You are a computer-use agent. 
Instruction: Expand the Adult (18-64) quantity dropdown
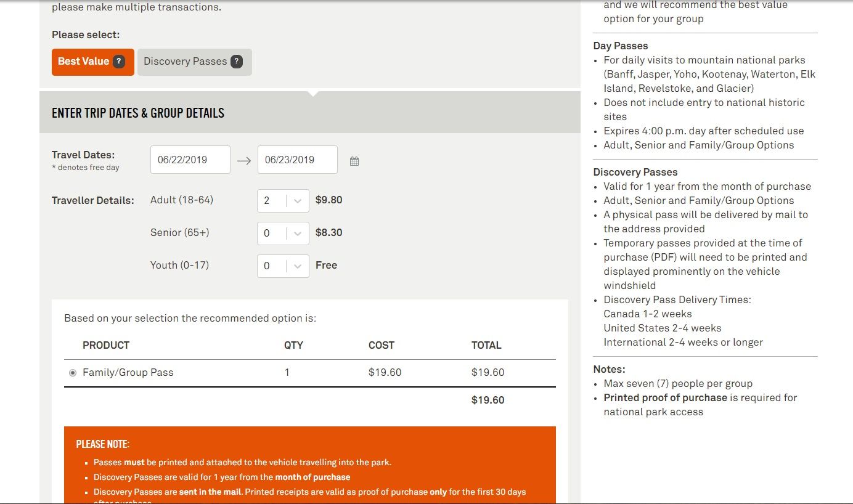point(298,201)
